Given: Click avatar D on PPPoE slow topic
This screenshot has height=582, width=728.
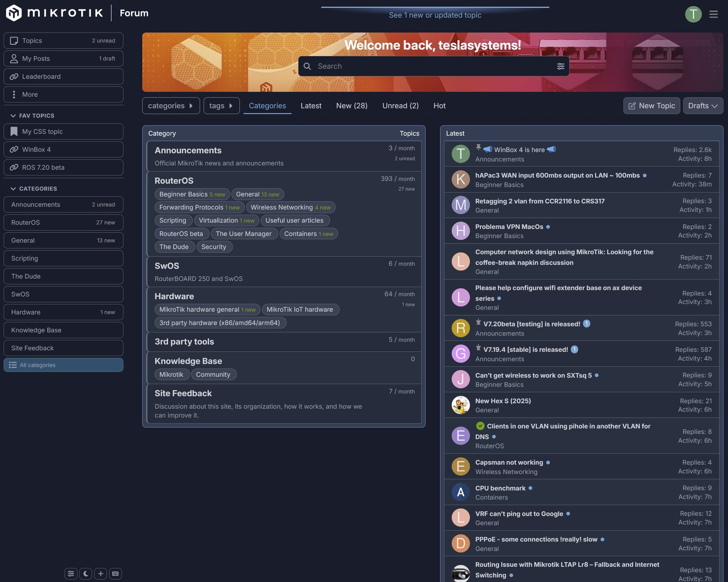Looking at the screenshot, I should (x=461, y=543).
